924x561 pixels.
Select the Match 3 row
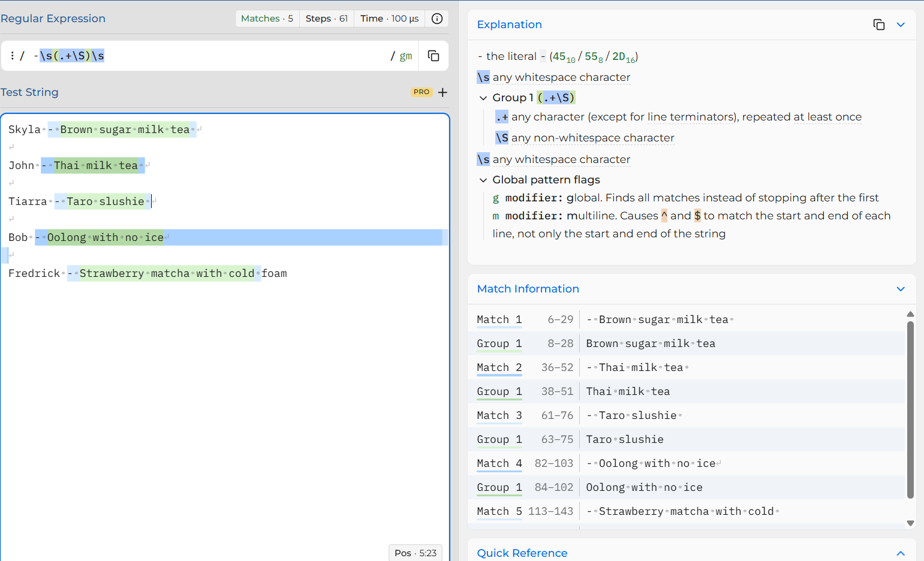(686, 415)
